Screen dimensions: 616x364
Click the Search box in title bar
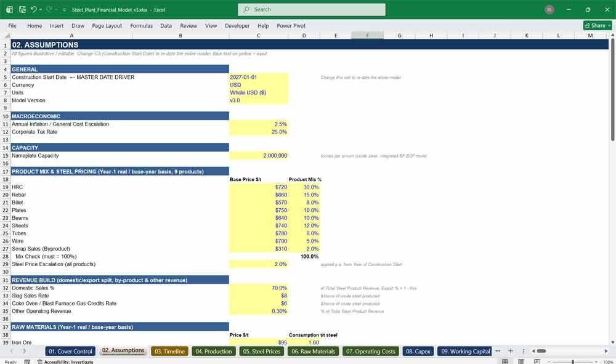pyautogui.click(x=311, y=9)
